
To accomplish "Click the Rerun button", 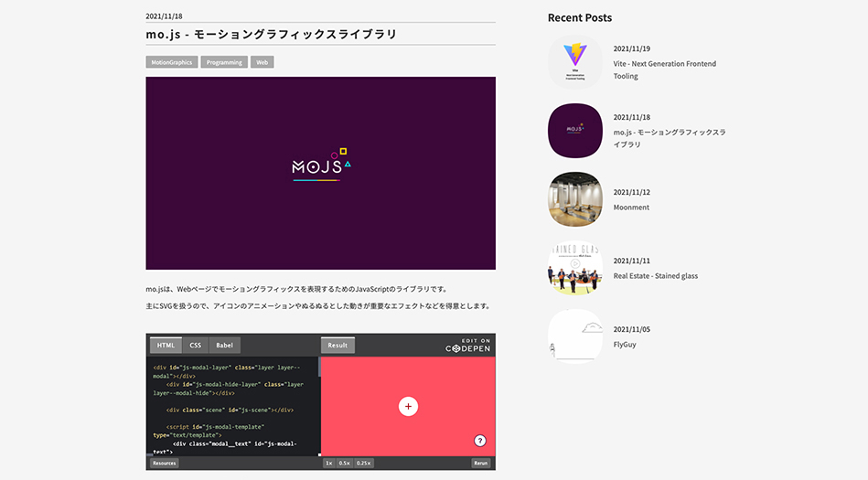I will 480,464.
